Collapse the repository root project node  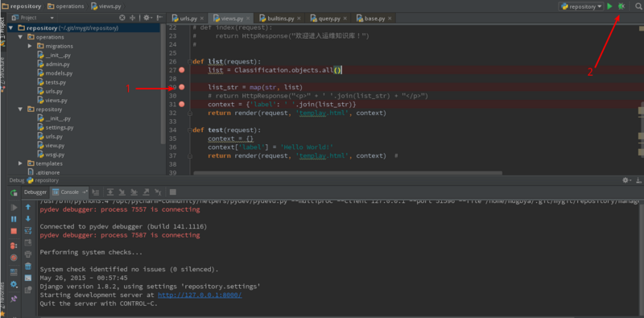pos(10,28)
